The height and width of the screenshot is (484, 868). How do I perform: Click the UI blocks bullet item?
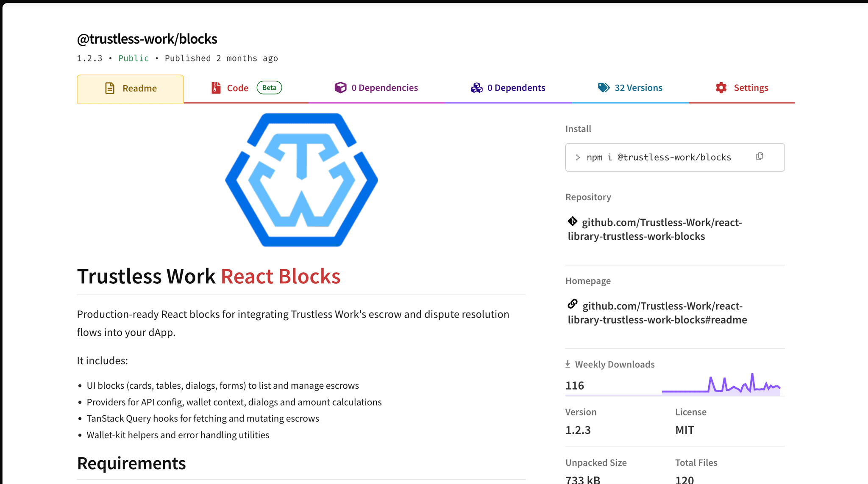point(223,386)
